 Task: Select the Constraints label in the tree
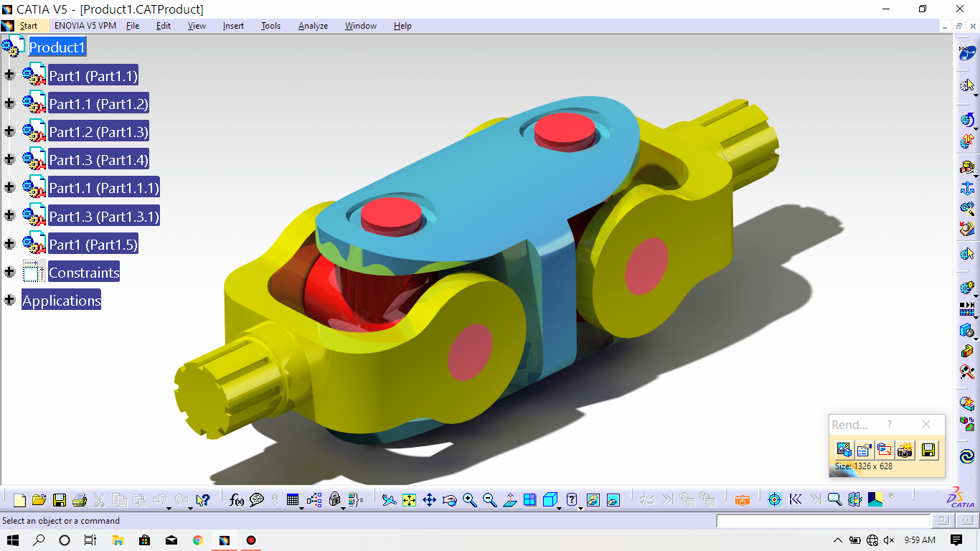coord(84,272)
